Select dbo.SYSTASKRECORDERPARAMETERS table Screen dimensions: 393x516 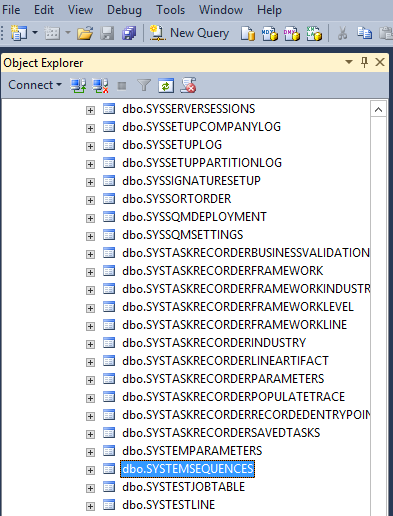(x=223, y=379)
